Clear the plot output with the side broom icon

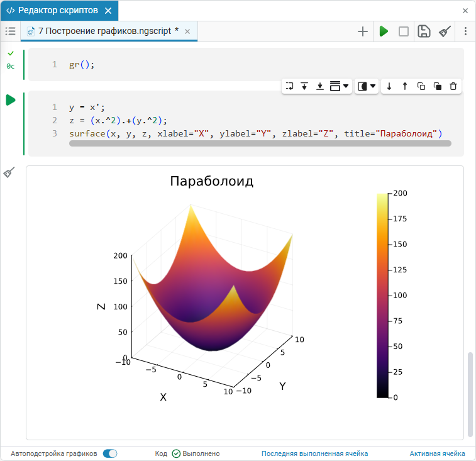click(x=9, y=172)
